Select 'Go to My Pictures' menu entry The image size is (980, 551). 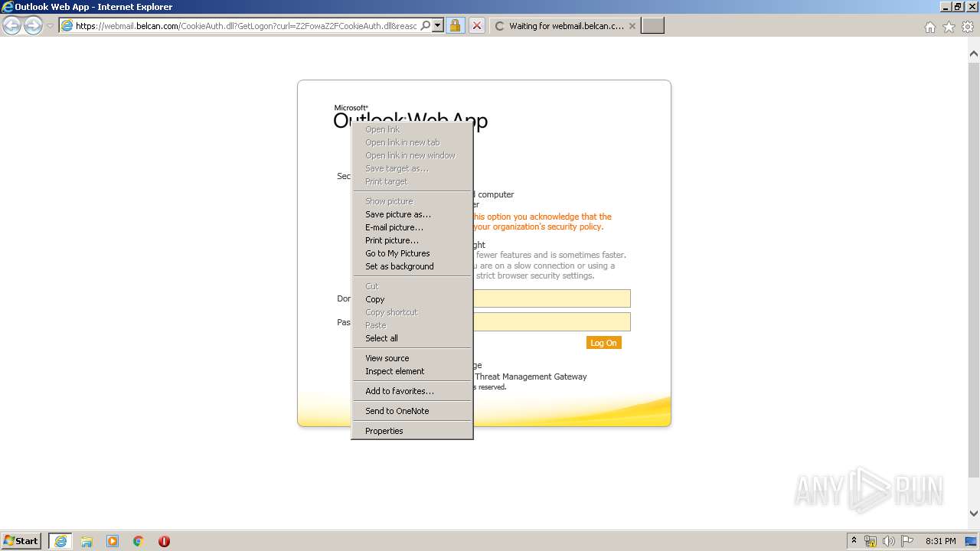pos(412,253)
